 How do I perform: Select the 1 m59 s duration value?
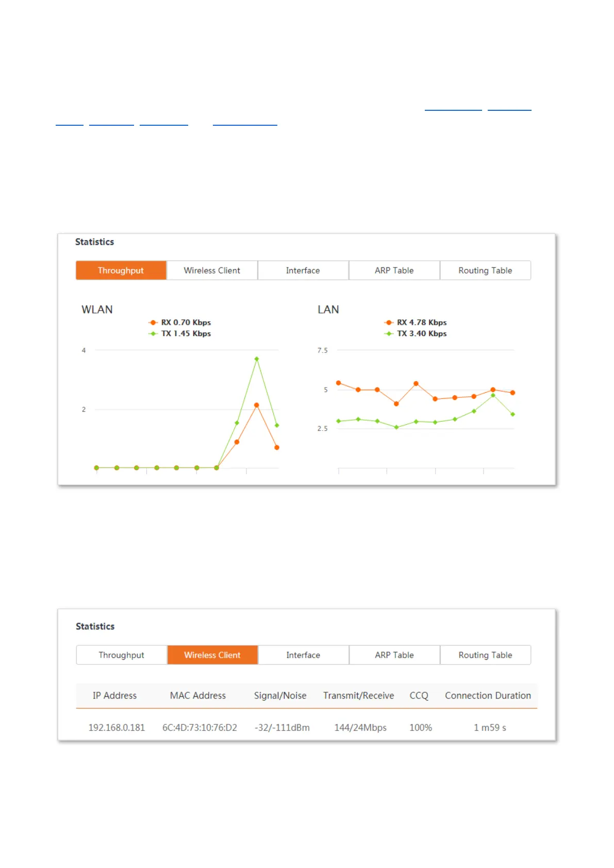click(x=490, y=727)
